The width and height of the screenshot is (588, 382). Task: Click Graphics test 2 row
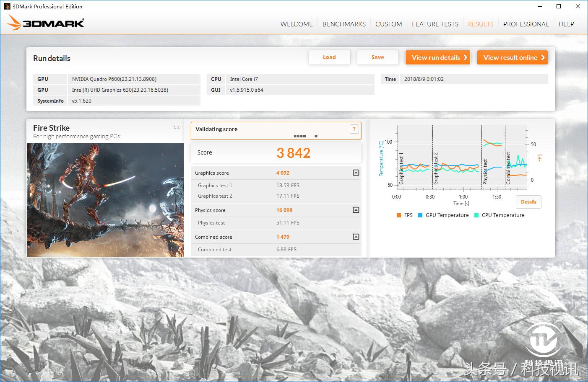pos(276,196)
